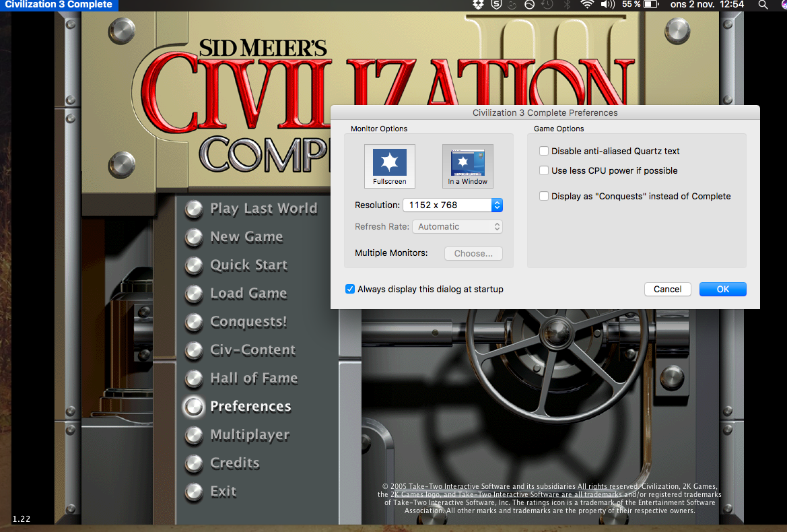
Task: Click the Monitor Options group label
Action: tap(379, 129)
